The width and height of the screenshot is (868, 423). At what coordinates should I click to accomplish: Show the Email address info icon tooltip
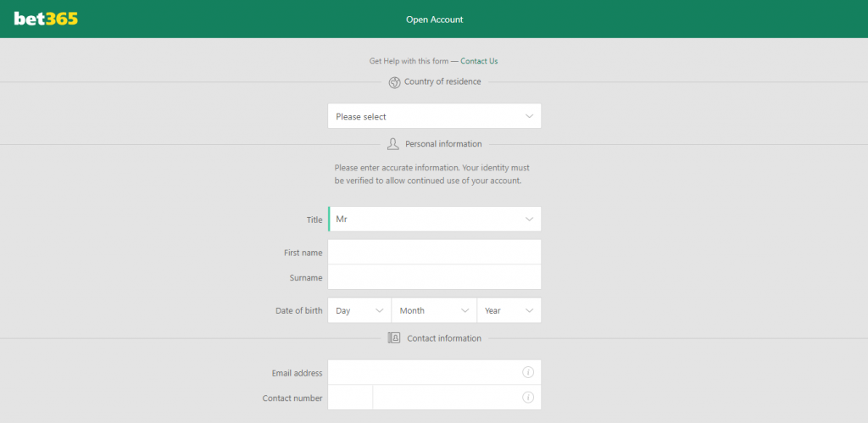click(528, 372)
